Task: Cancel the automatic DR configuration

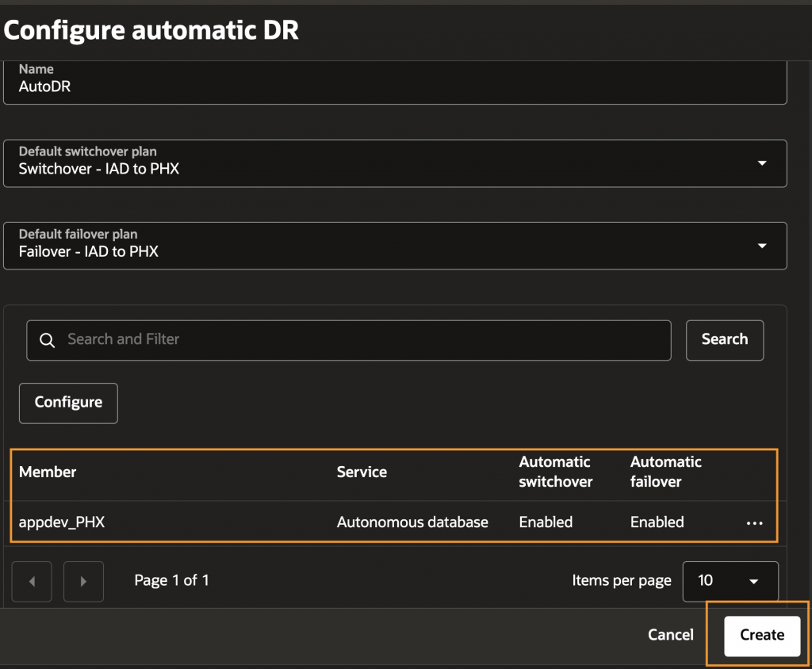Action: point(670,635)
